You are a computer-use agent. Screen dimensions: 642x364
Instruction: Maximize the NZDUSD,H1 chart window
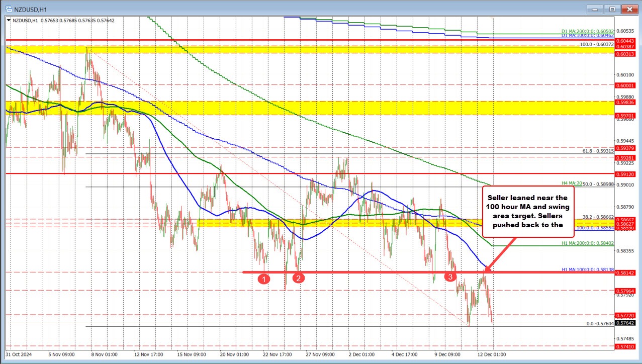coord(612,9)
